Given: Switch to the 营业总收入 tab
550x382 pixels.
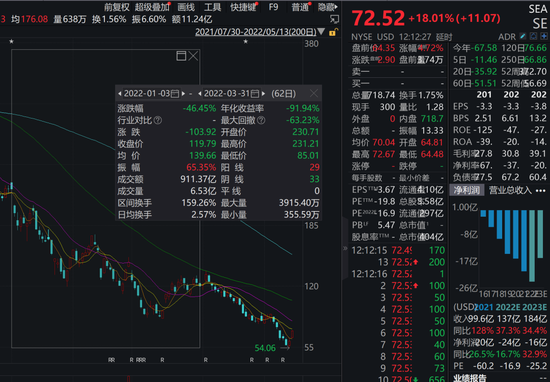Looking at the screenshot, I should (510, 190).
